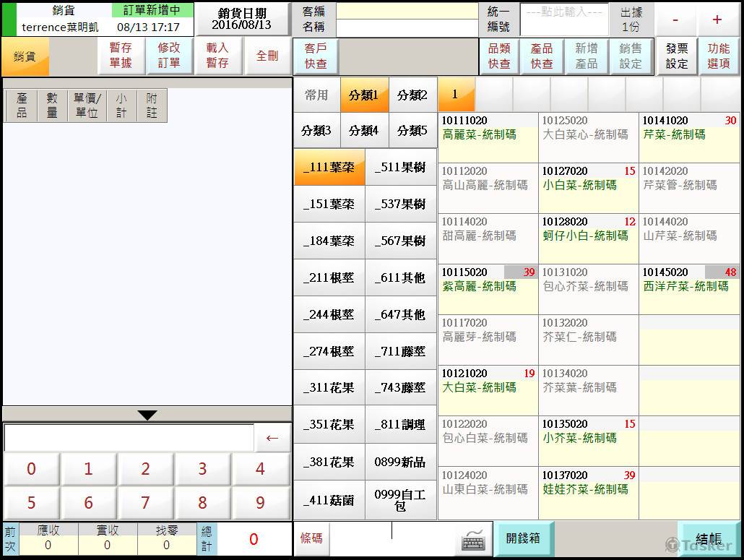The height and width of the screenshot is (560, 744).
Task: Collapse the order list using black triangle
Action: pyautogui.click(x=147, y=415)
